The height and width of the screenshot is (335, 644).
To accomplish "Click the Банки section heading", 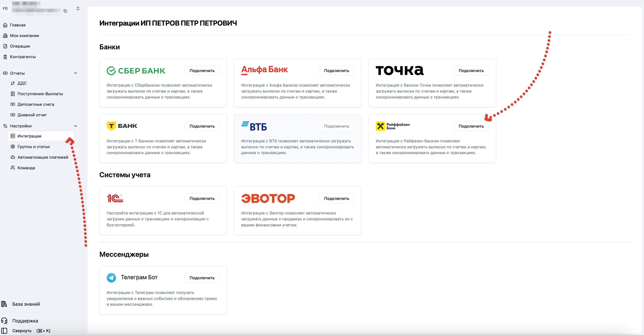I will 109,47.
